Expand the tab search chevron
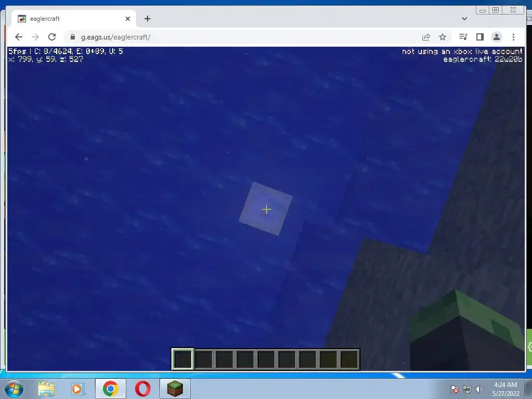The image size is (532, 399). click(x=464, y=19)
